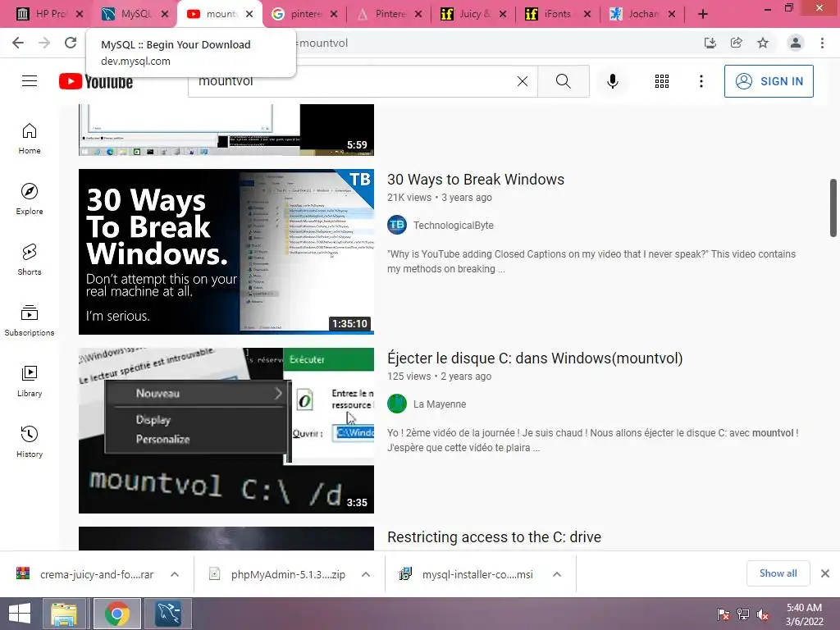Screen dimensions: 840x630
Task: Open the YouTube apps grid icon
Action: pos(662,81)
